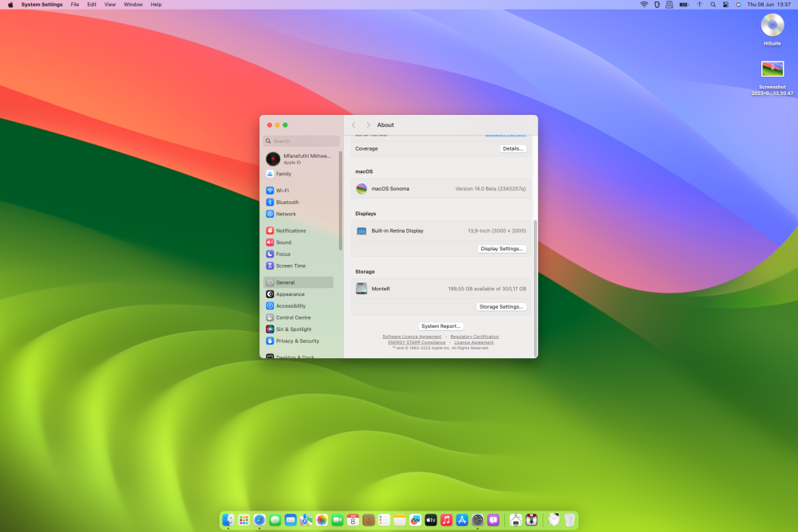Click the battery status menu bar icon
The width and height of the screenshot is (798, 532).
tap(684, 5)
